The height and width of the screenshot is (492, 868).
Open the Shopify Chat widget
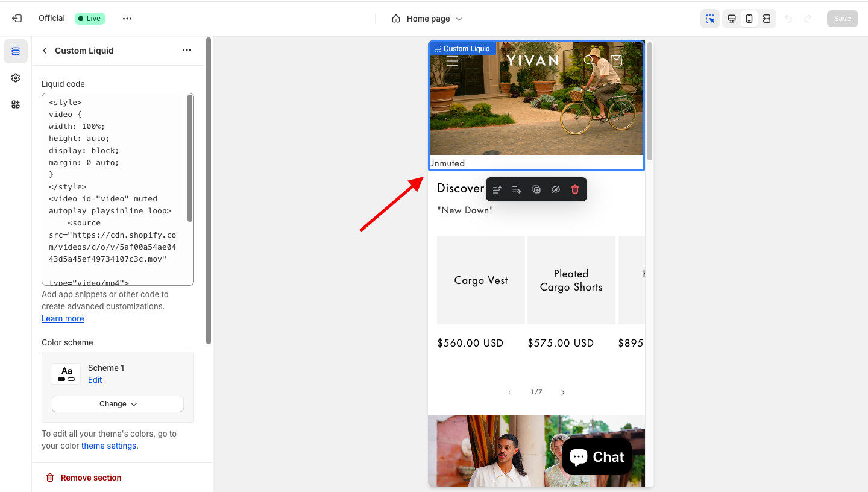click(597, 457)
